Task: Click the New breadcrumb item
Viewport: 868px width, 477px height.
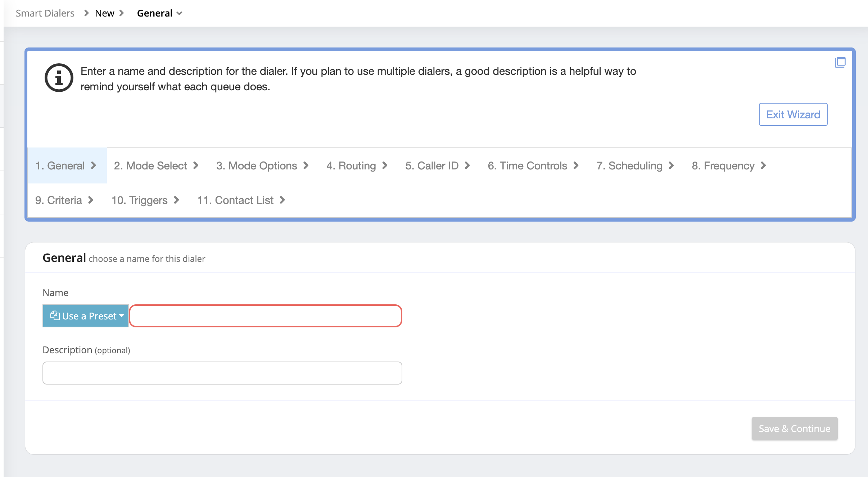Action: pos(105,13)
